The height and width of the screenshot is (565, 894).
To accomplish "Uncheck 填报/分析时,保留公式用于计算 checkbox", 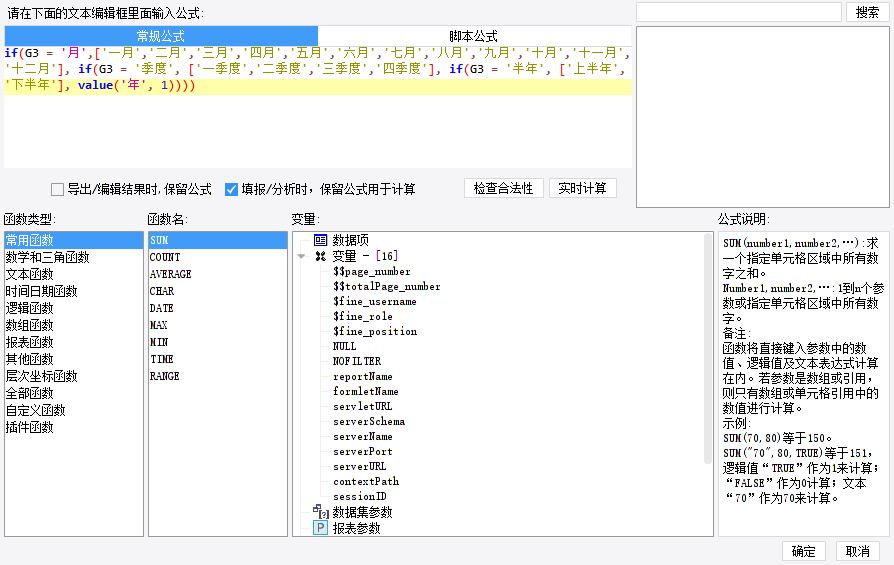I will tap(231, 189).
